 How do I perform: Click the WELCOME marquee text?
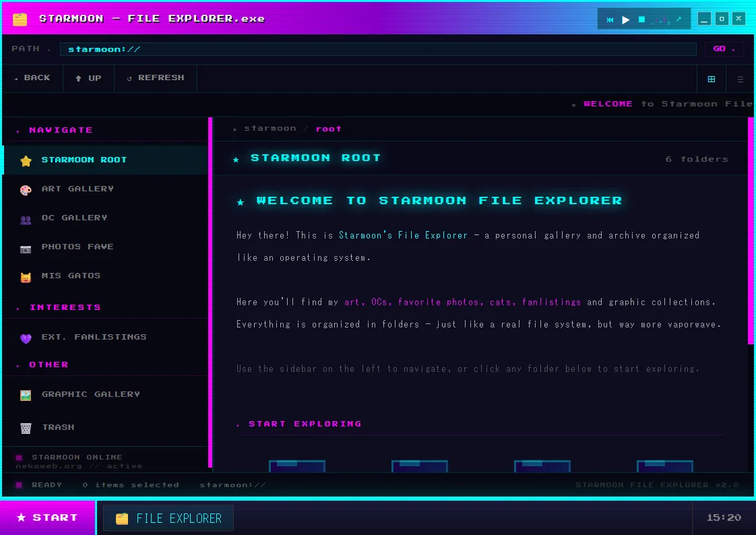pyautogui.click(x=608, y=104)
